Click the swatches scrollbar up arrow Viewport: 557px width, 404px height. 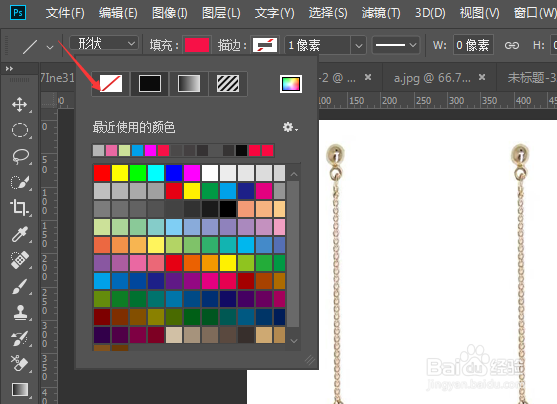(293, 174)
